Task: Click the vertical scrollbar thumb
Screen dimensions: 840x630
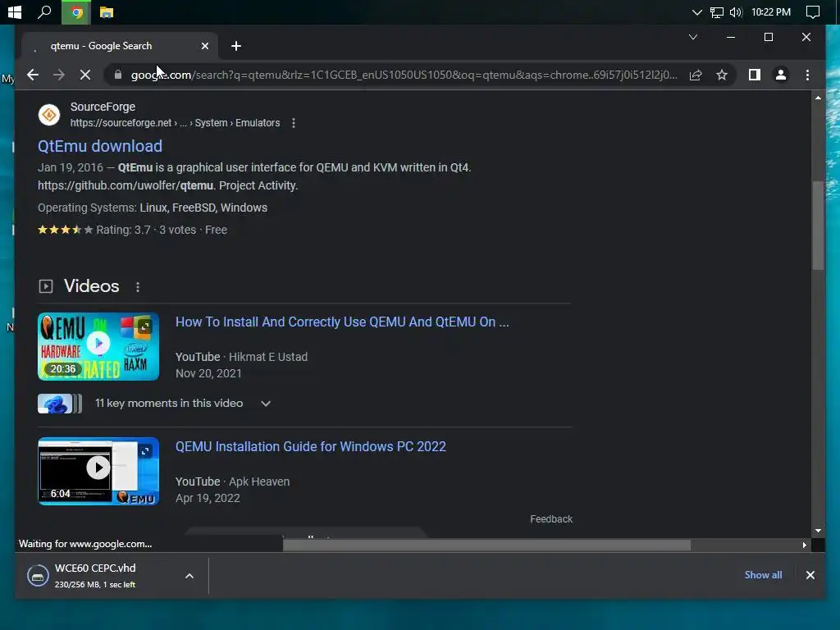Action: point(818,225)
